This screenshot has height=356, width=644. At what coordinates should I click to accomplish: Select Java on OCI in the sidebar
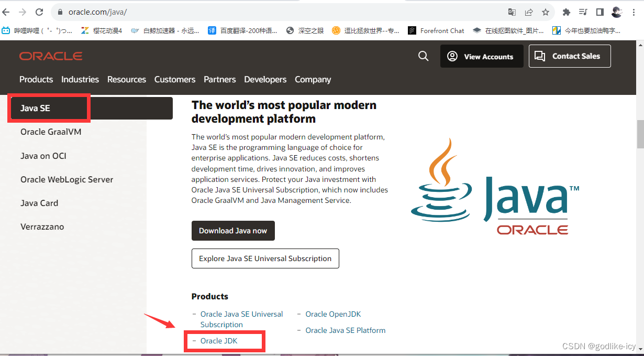pyautogui.click(x=43, y=156)
